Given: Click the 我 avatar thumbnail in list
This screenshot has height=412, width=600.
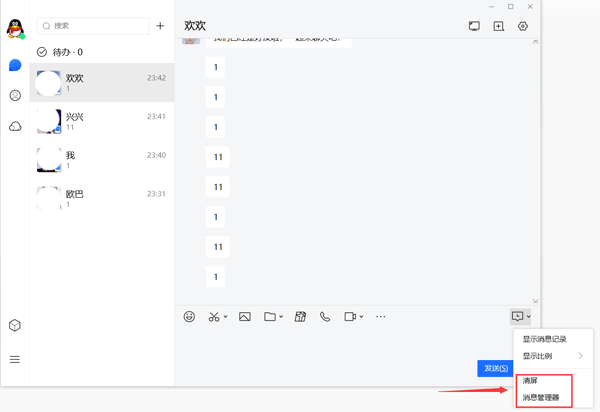Looking at the screenshot, I should coord(49,160).
